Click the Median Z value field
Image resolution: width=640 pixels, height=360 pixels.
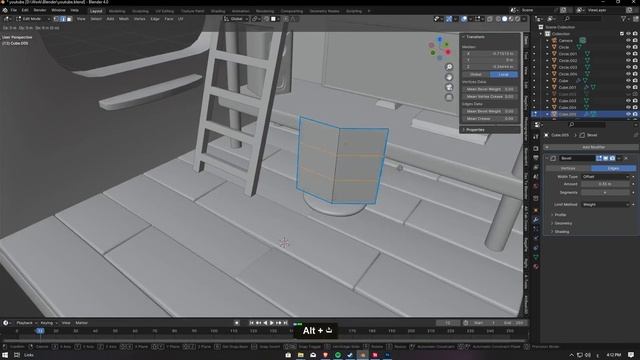(490, 67)
